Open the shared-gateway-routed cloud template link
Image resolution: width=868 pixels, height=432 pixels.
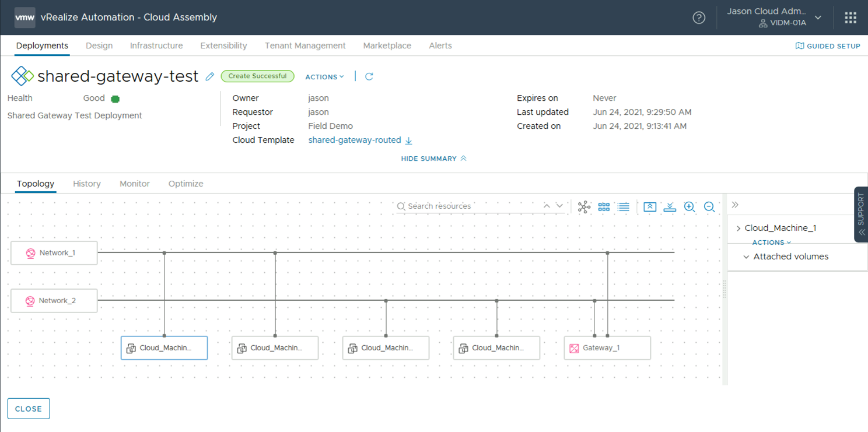(355, 140)
